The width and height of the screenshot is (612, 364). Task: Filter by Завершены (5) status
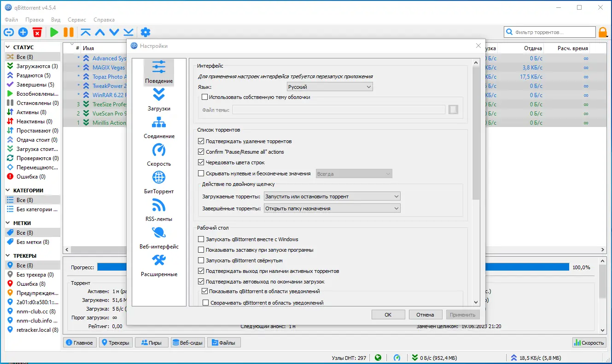[33, 85]
